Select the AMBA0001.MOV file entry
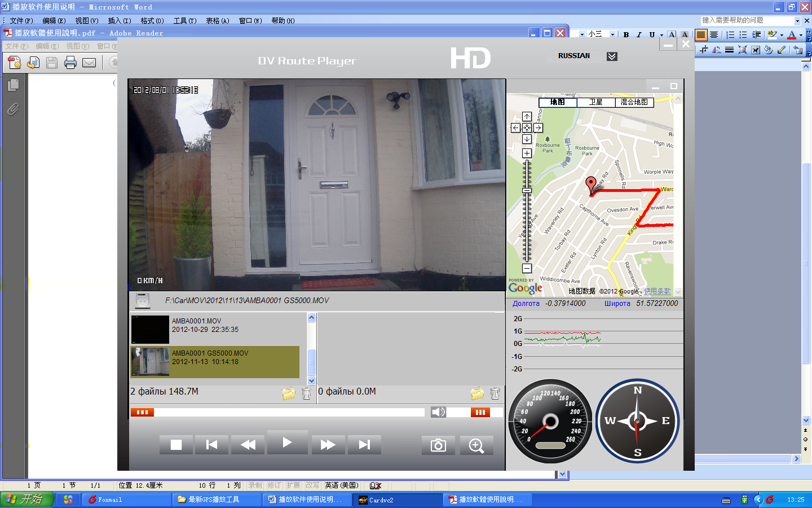Viewport: 812px width, 508px height. (215, 330)
